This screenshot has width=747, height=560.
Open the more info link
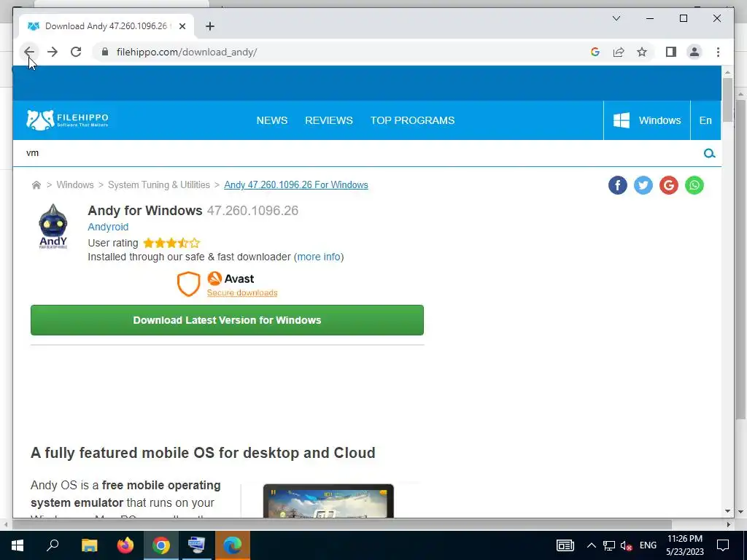[319, 257]
